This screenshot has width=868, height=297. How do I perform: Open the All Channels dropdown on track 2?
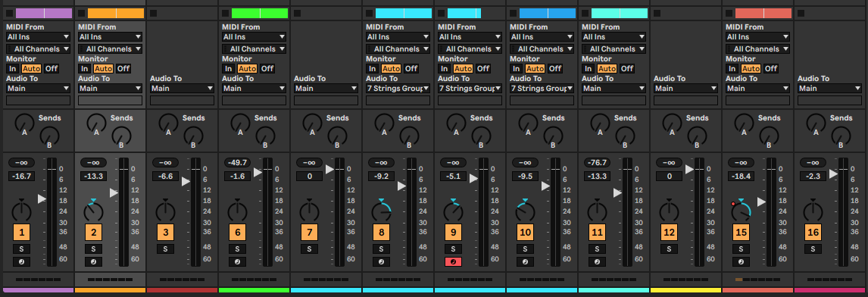pyautogui.click(x=110, y=48)
